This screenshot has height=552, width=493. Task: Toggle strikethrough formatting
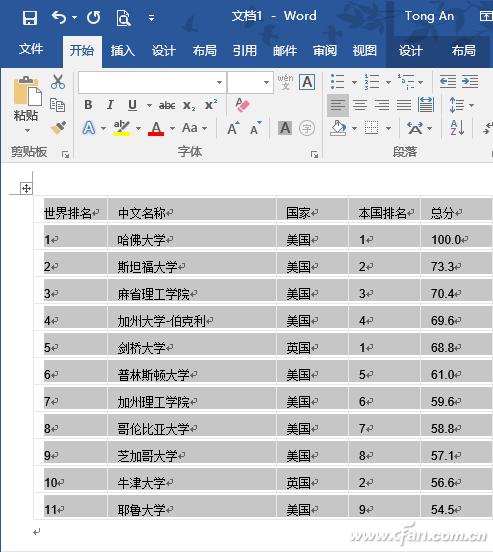(x=167, y=105)
